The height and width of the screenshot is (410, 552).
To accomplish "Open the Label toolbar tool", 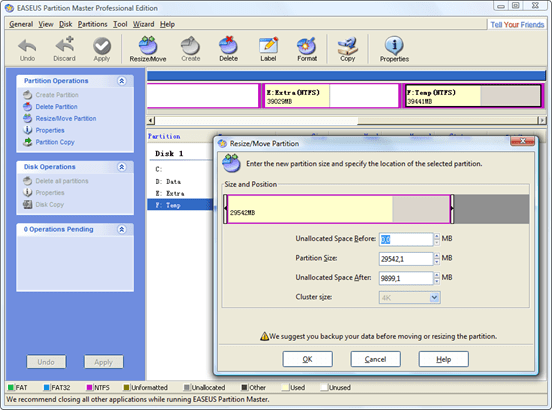I will tap(268, 46).
